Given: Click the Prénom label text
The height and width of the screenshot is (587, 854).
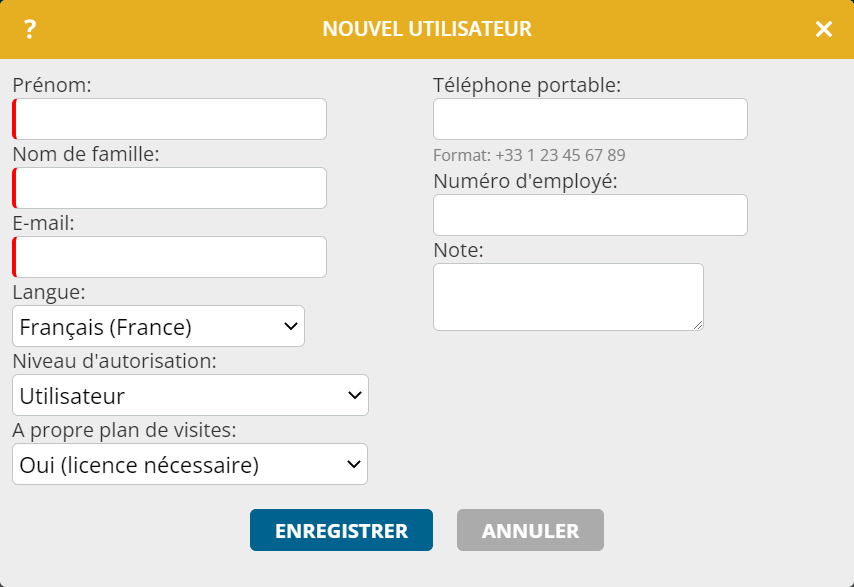Looking at the screenshot, I should [x=52, y=85].
